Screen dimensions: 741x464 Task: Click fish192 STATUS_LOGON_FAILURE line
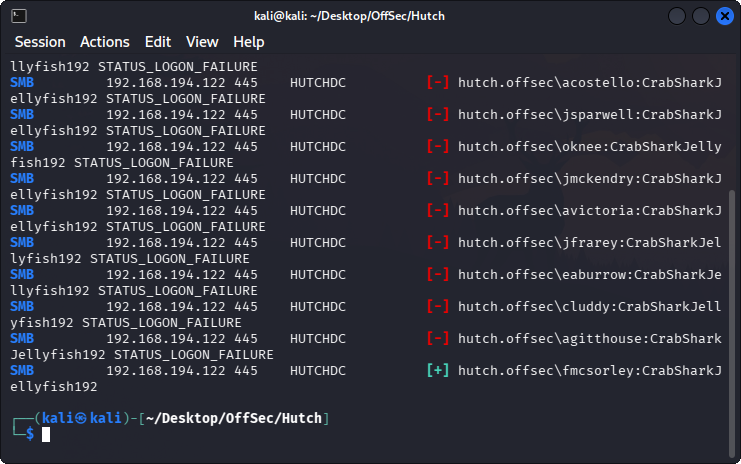(x=122, y=163)
